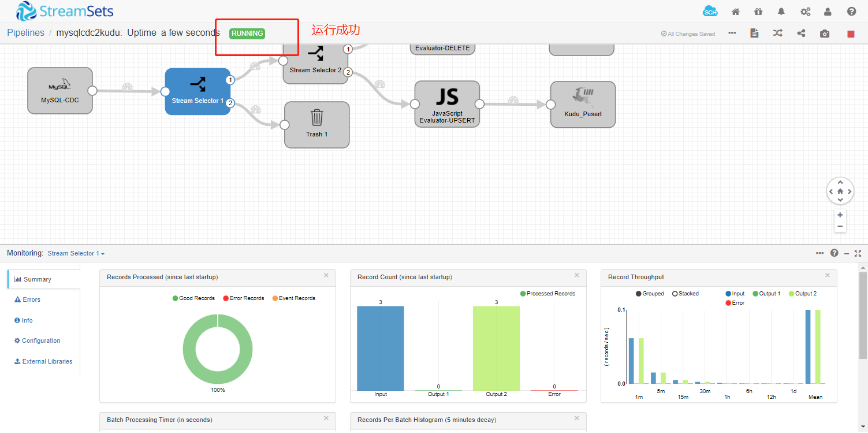Toggle Output 1 series in throughput legend
This screenshot has width=868, height=433.
click(x=766, y=294)
